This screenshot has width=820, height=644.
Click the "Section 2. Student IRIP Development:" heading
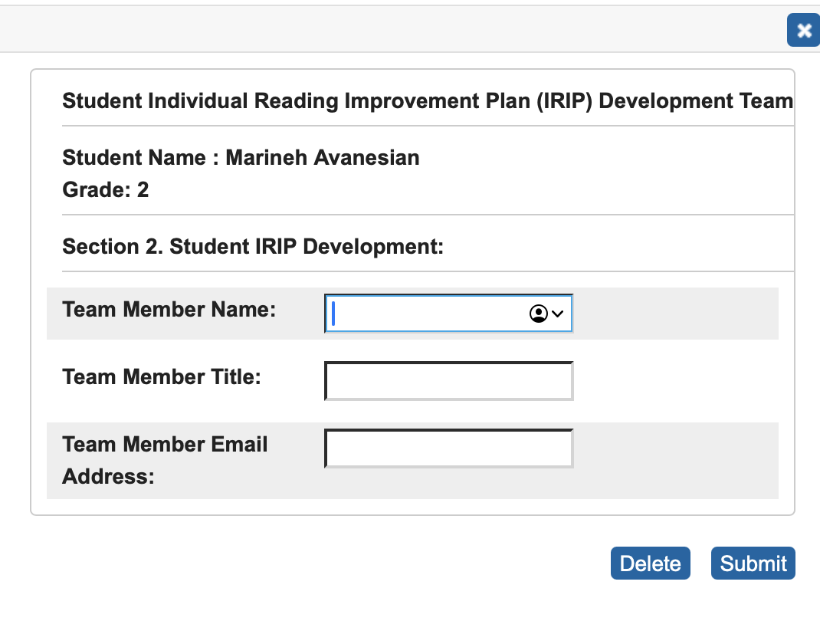[x=253, y=247]
